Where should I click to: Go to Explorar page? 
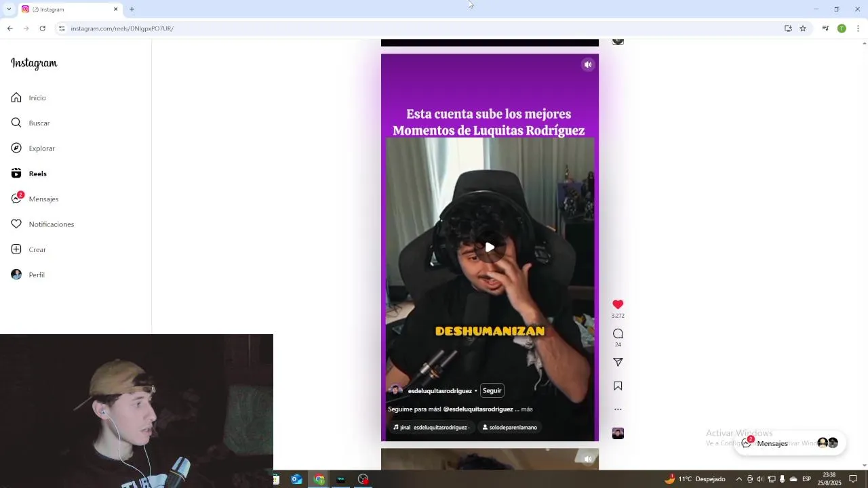pyautogui.click(x=33, y=148)
